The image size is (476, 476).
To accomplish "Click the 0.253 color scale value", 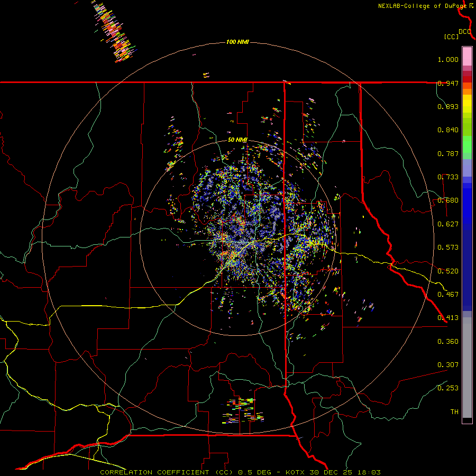I will click(x=448, y=388).
